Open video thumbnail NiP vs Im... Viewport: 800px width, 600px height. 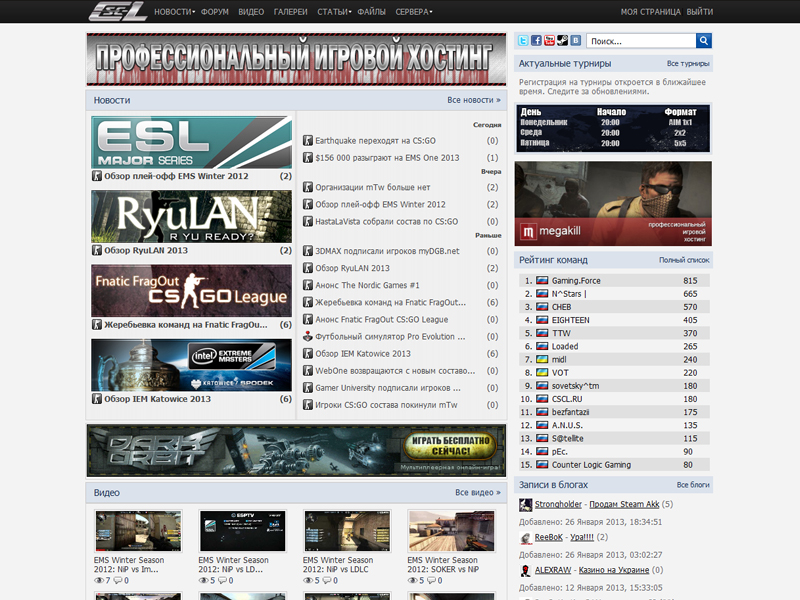(x=138, y=531)
